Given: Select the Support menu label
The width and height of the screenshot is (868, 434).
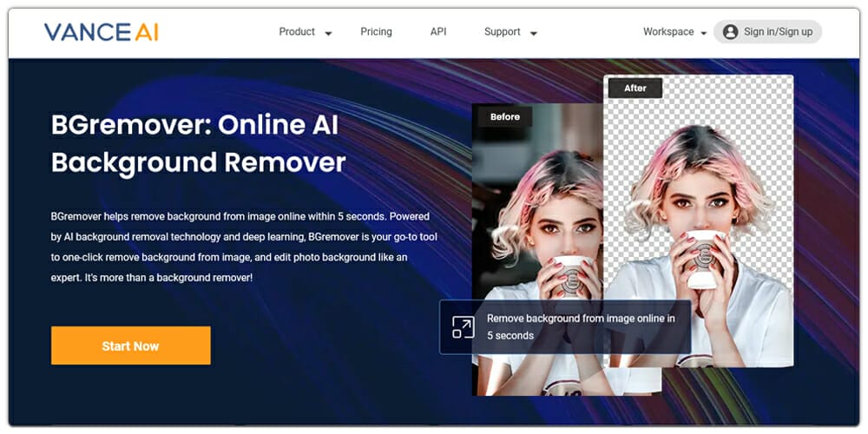Looking at the screenshot, I should (x=502, y=32).
